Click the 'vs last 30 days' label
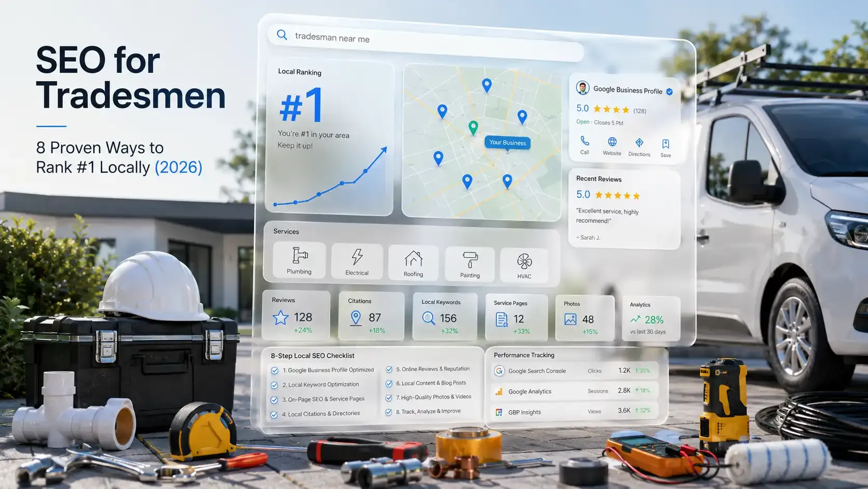The width and height of the screenshot is (868, 489). (648, 332)
